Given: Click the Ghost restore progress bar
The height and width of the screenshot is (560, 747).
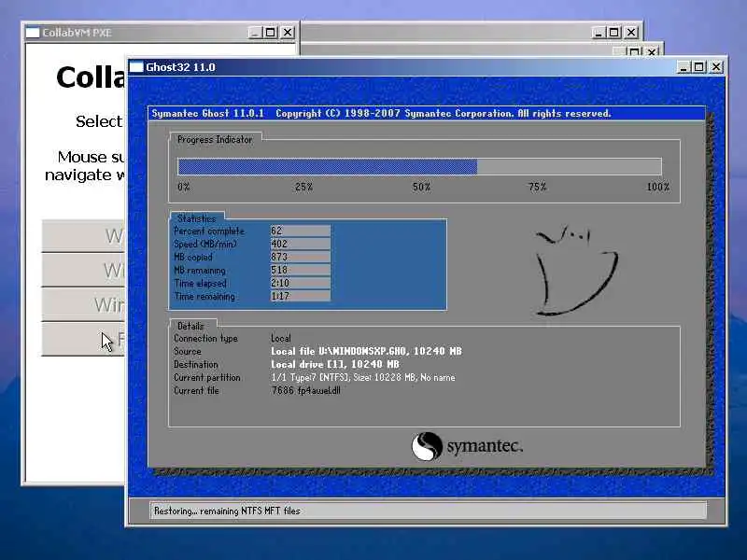Looking at the screenshot, I should tap(419, 167).
